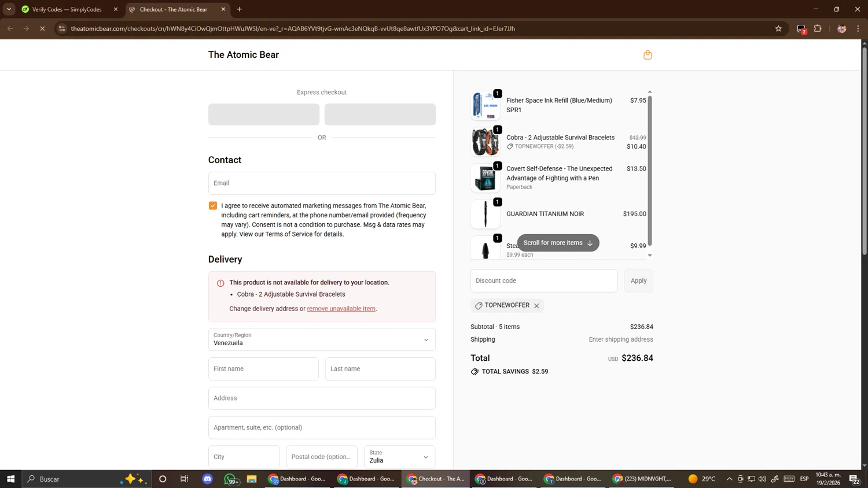The image size is (868, 488).
Task: Click the Cobra Survival Bracelets thumbnail
Action: click(485, 142)
